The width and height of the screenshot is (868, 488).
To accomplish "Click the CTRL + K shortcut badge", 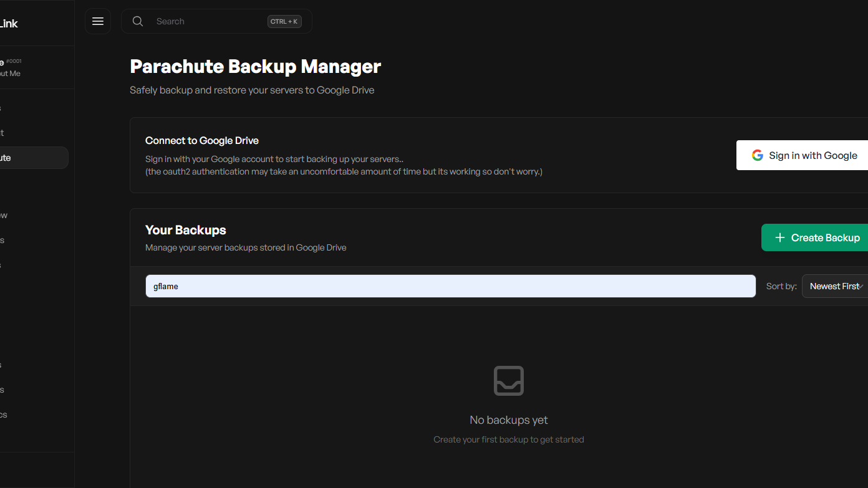I will click(284, 21).
